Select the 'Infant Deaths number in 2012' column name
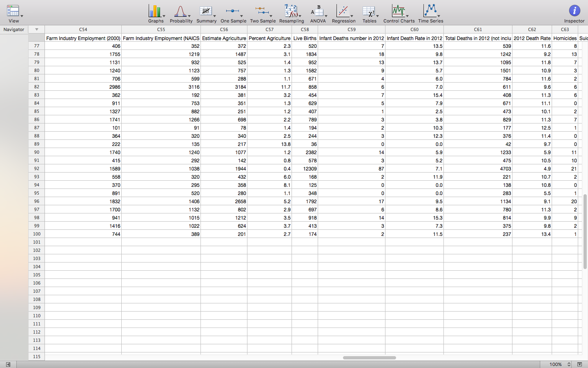Image resolution: width=588 pixels, height=368 pixels. coord(352,38)
